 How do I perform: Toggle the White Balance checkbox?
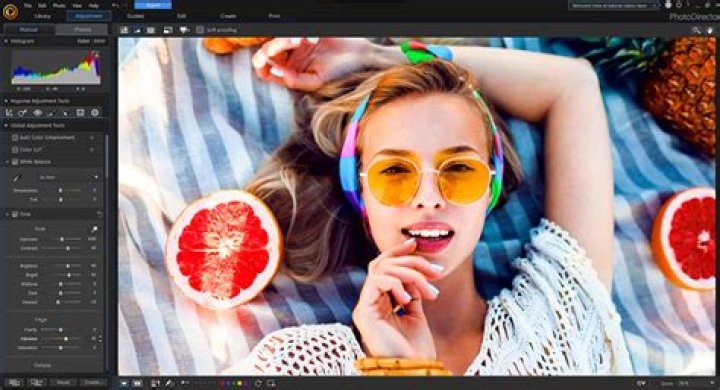point(15,162)
